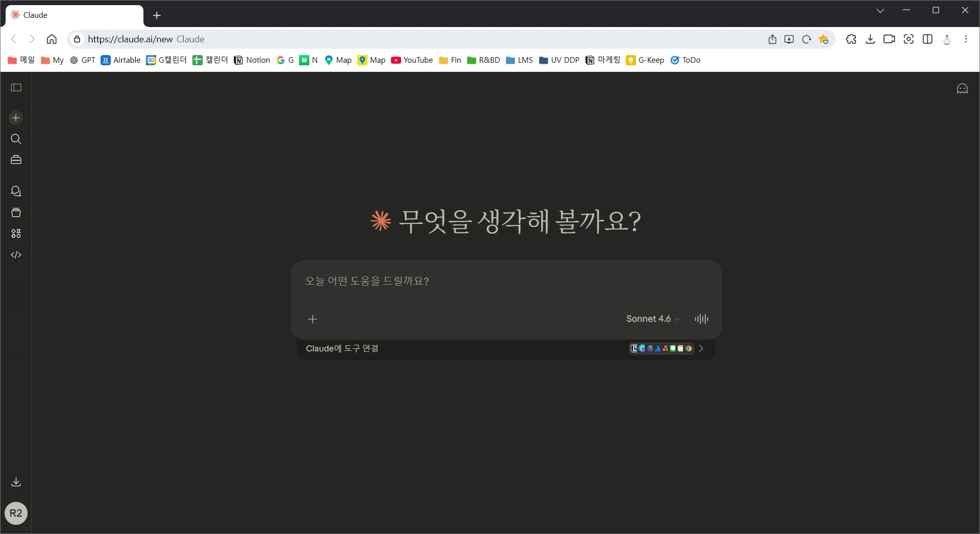Click the screen capture icon in the toolbar
This screenshot has width=980, height=534.
pyautogui.click(x=909, y=39)
